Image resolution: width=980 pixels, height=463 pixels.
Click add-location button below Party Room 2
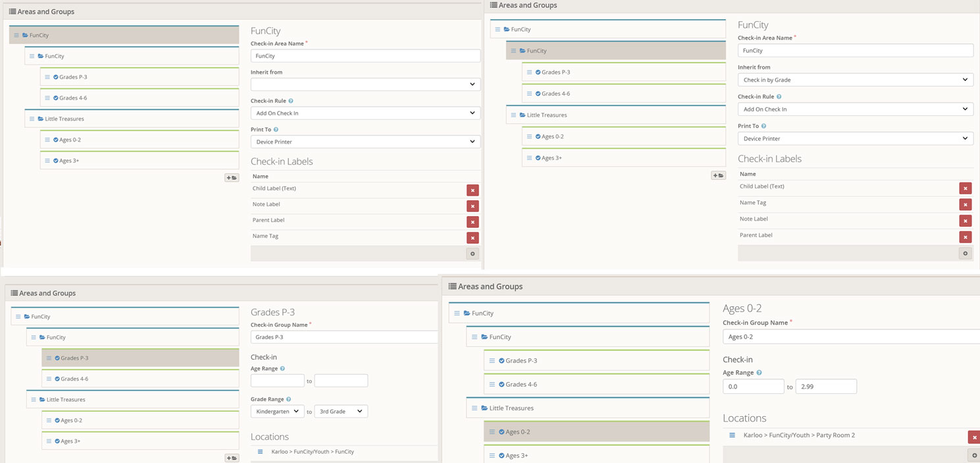pyautogui.click(x=974, y=455)
